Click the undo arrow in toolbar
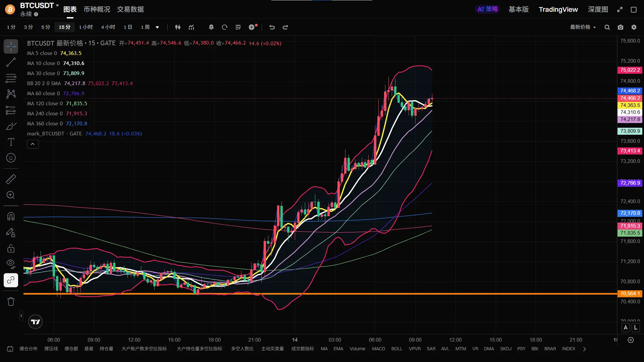Viewport: 644px width, 362px height. 272,27
